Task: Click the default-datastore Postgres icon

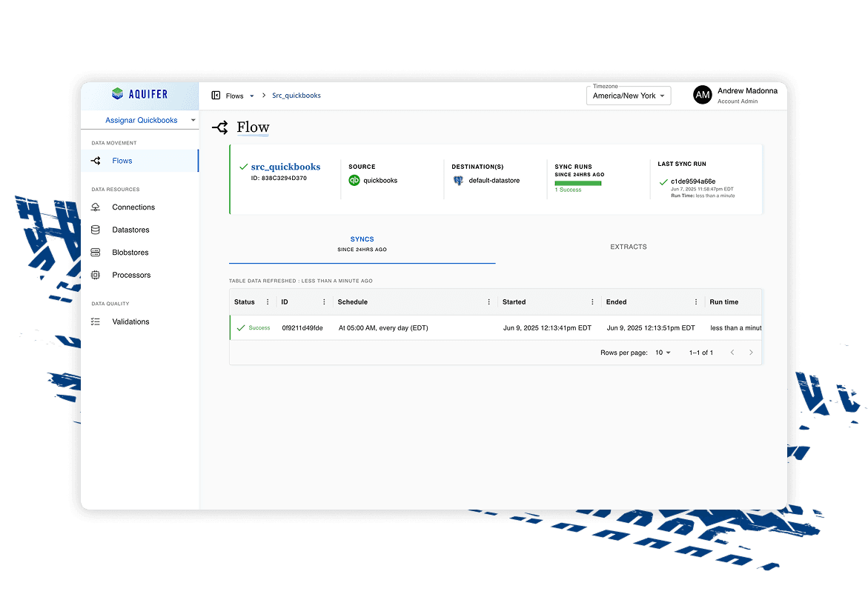Action: click(458, 181)
